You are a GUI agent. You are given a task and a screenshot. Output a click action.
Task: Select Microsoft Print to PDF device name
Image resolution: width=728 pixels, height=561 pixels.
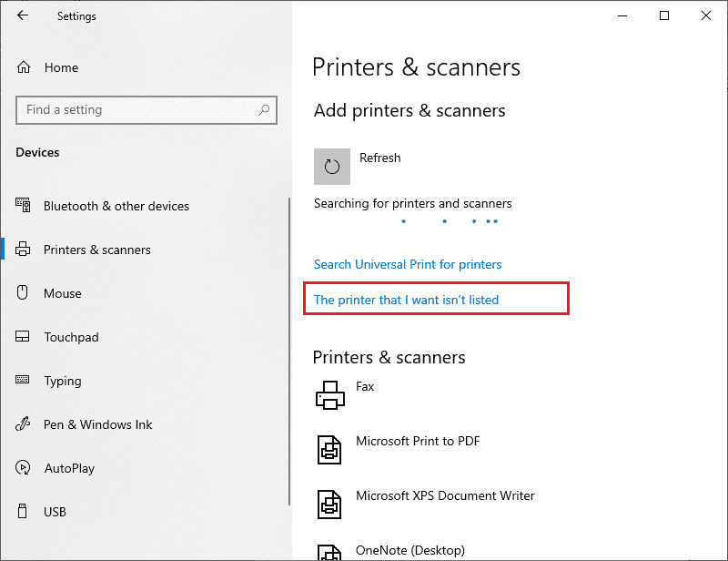[418, 441]
